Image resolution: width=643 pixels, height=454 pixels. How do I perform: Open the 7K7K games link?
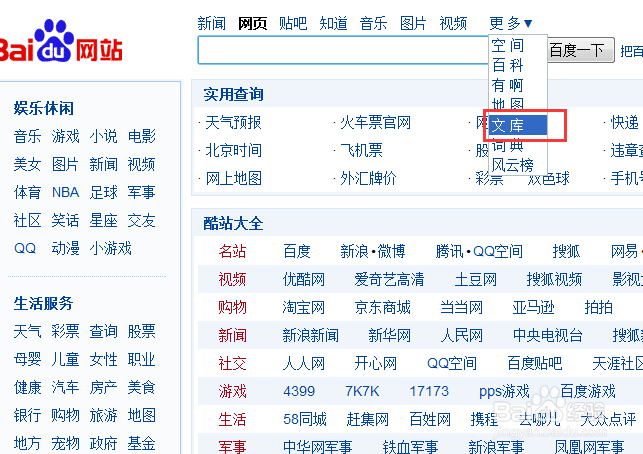(x=362, y=391)
